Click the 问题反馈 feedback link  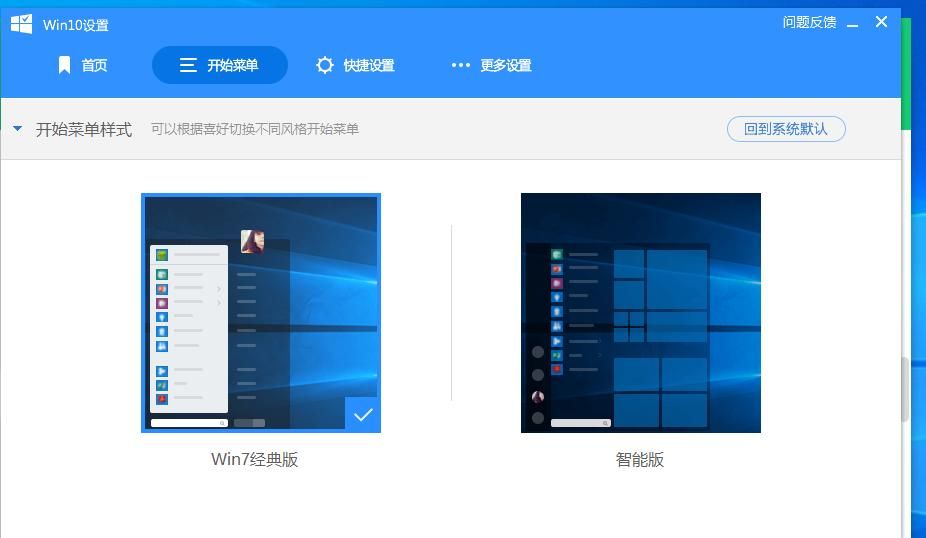(x=809, y=22)
